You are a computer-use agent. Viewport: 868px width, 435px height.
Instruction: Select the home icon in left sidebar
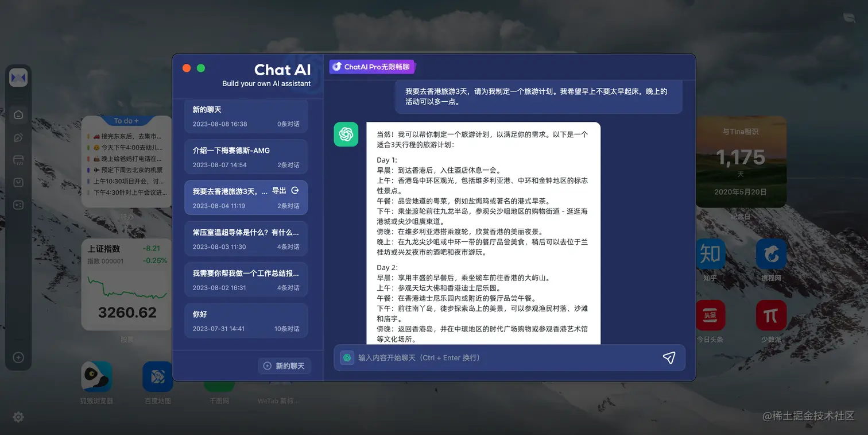(18, 114)
